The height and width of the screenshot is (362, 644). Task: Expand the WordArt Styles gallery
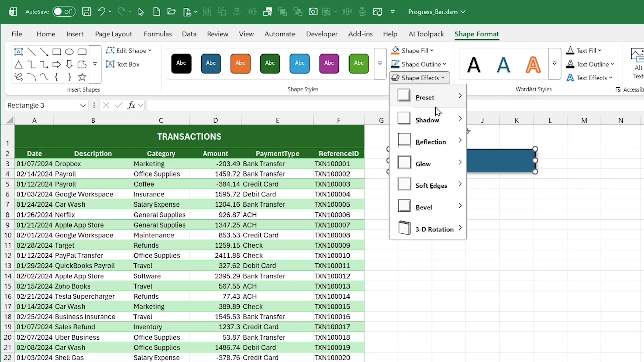[x=555, y=63]
